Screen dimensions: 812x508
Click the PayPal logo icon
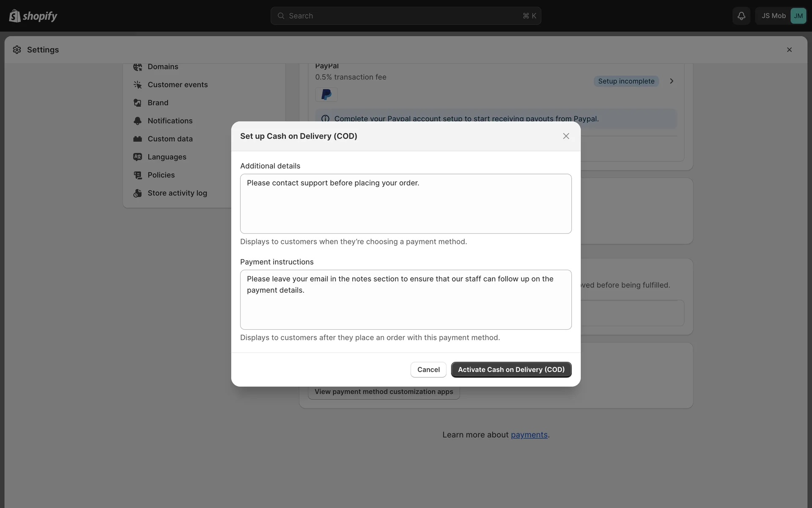[326, 94]
